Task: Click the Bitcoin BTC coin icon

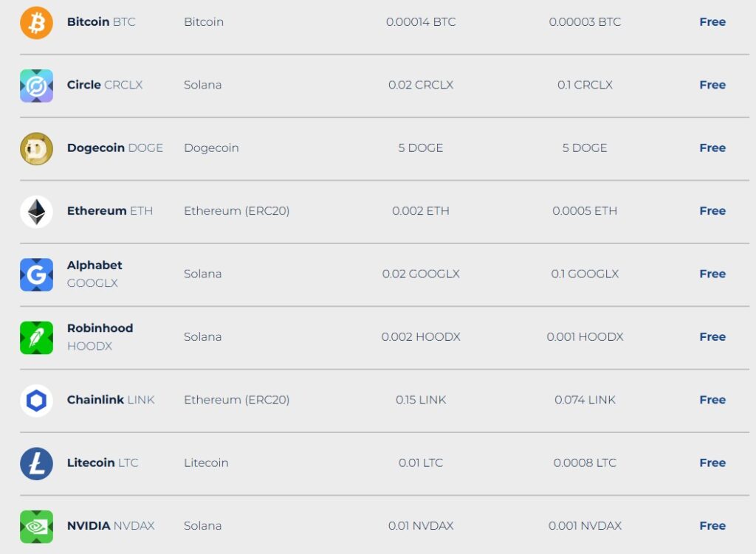Action: (35, 22)
